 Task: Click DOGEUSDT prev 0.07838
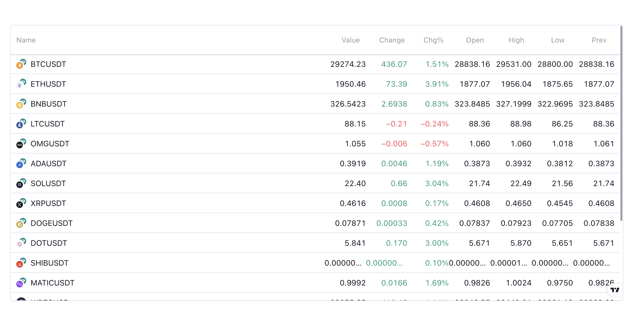pos(599,223)
